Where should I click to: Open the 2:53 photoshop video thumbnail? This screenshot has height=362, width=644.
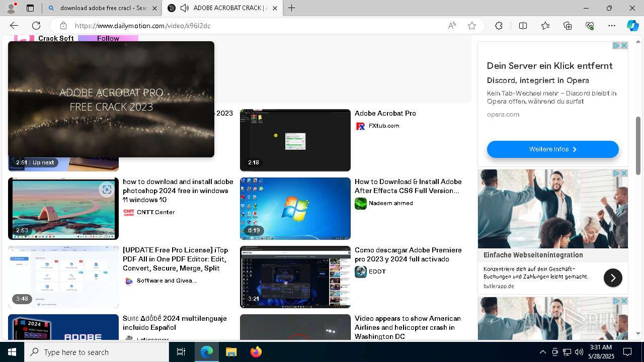coord(63,209)
